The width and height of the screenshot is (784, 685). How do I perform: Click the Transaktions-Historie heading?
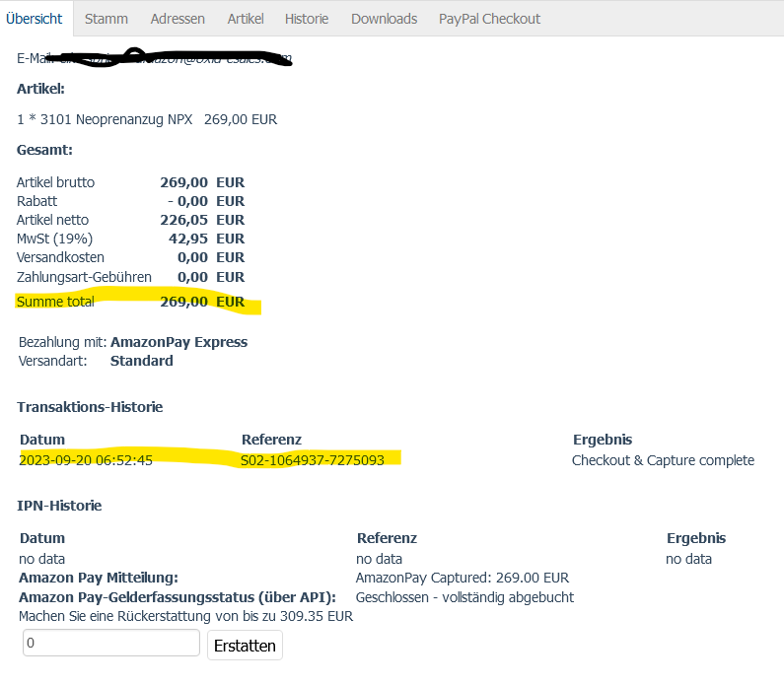click(x=90, y=406)
